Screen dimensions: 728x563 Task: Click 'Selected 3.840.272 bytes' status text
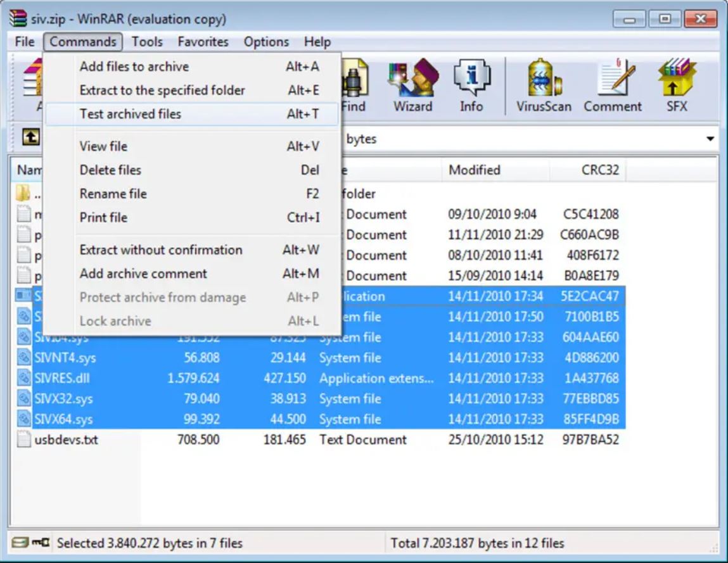(150, 543)
